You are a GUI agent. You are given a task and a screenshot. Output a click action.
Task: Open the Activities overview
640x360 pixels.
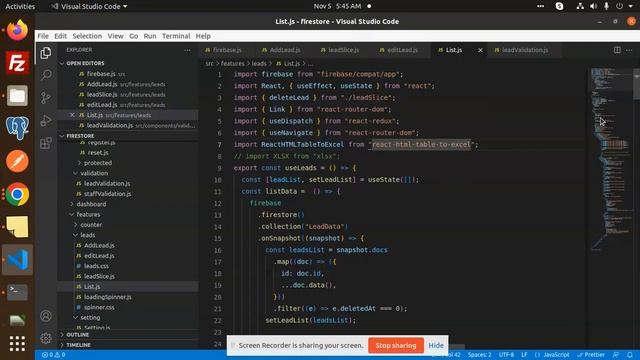pyautogui.click(x=20, y=6)
